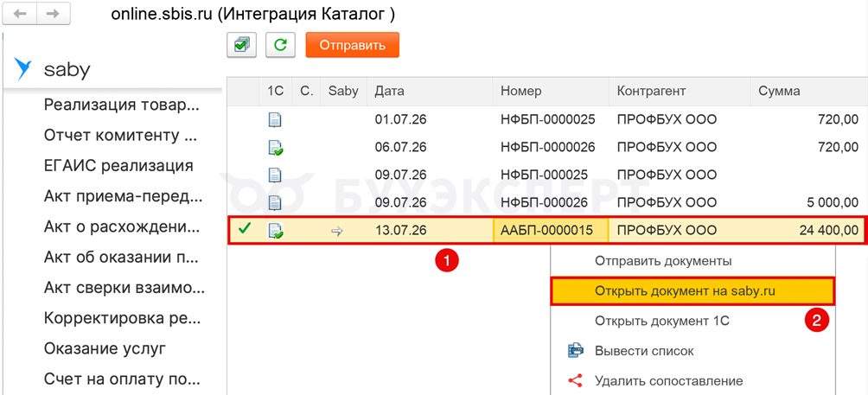
Task: Go forward with the right arrow button
Action: click(53, 14)
